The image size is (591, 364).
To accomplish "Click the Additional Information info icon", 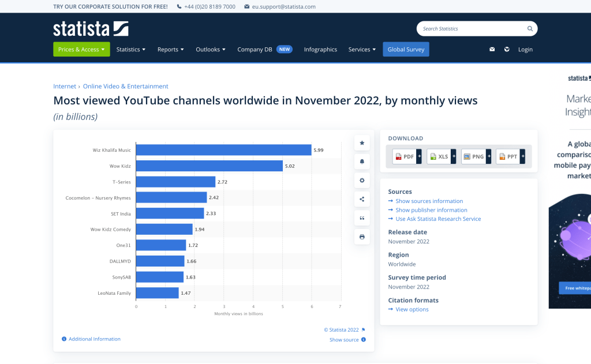I will click(x=64, y=339).
